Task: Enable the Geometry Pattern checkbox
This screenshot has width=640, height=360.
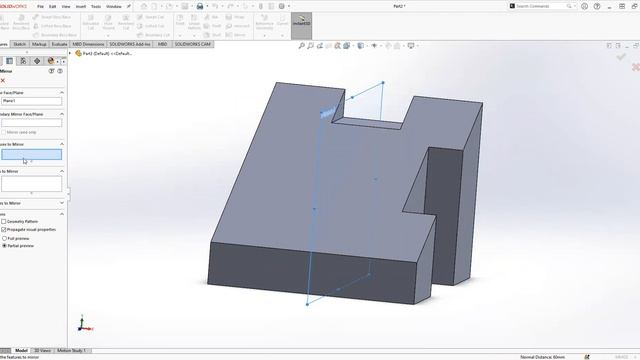Action: pos(4,221)
